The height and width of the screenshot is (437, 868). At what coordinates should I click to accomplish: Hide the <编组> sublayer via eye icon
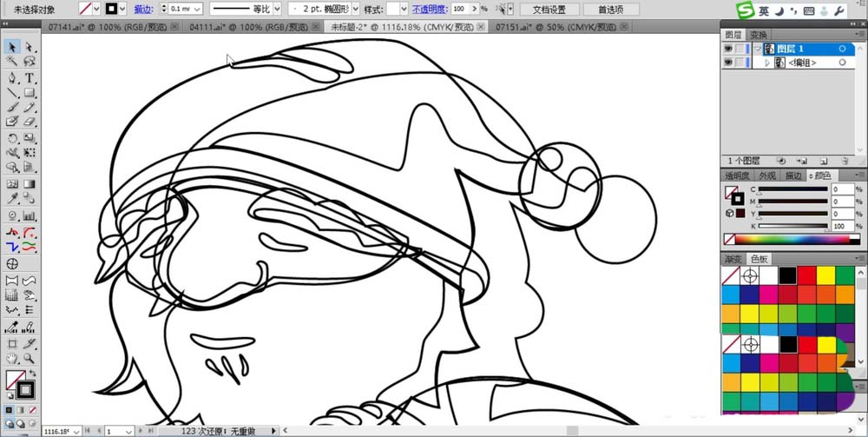point(728,63)
